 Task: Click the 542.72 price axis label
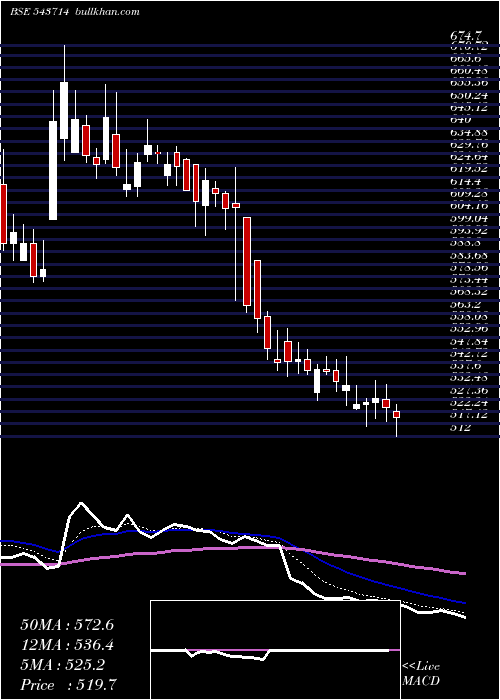(468, 354)
